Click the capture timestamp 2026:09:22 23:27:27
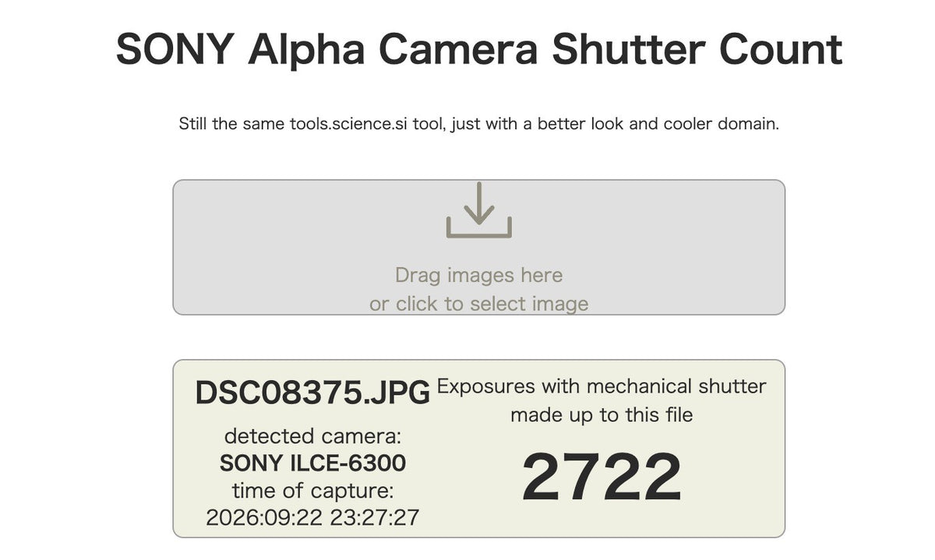 point(312,517)
